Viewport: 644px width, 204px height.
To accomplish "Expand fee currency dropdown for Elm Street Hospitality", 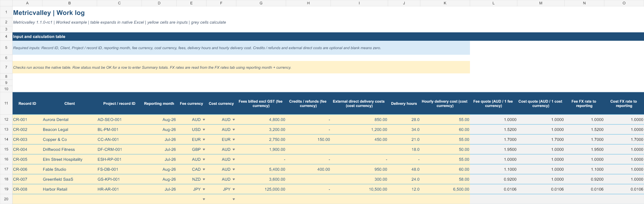I will (204, 160).
